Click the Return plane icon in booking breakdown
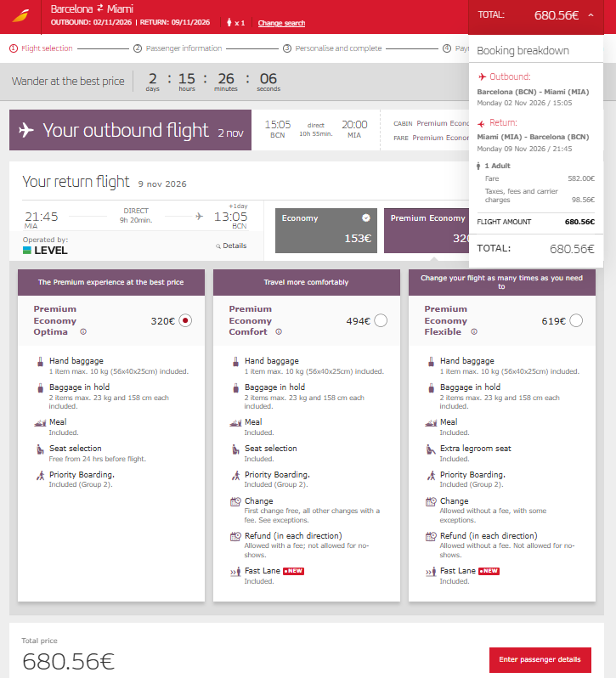Viewport: 616px width, 678px height. pyautogui.click(x=481, y=124)
